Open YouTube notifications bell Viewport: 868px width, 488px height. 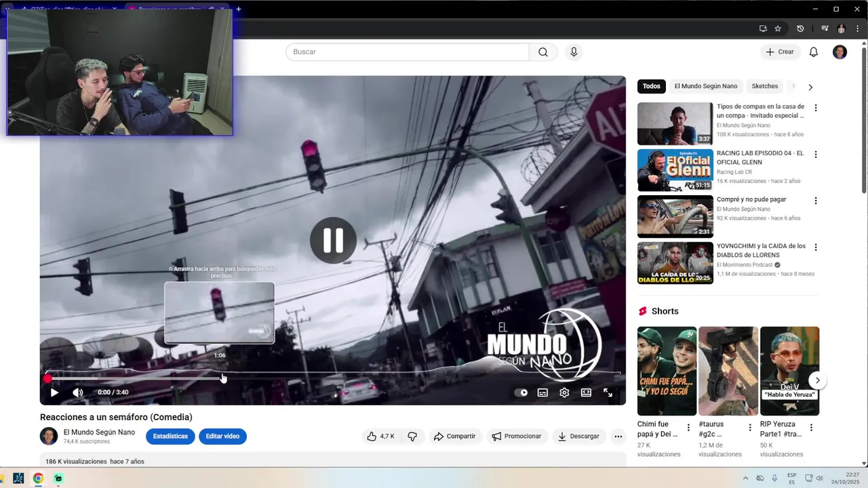[x=814, y=52]
